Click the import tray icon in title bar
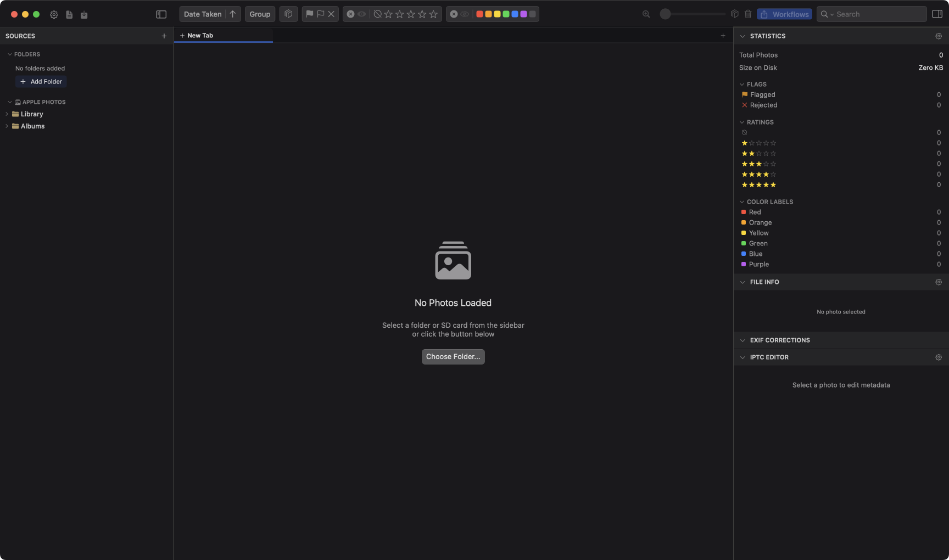The height and width of the screenshot is (560, 949). (84, 15)
